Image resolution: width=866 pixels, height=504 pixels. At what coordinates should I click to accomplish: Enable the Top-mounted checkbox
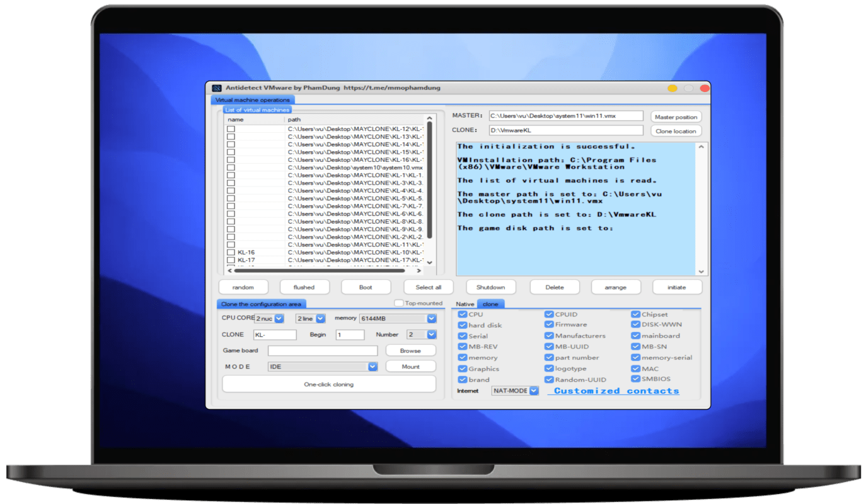[398, 303]
